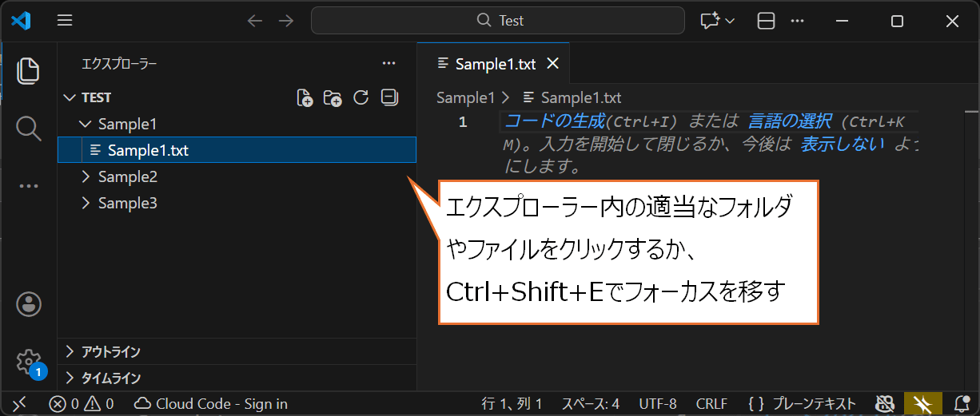Open Copilot status icon in status bar
The image size is (980, 416).
pyautogui.click(x=884, y=403)
